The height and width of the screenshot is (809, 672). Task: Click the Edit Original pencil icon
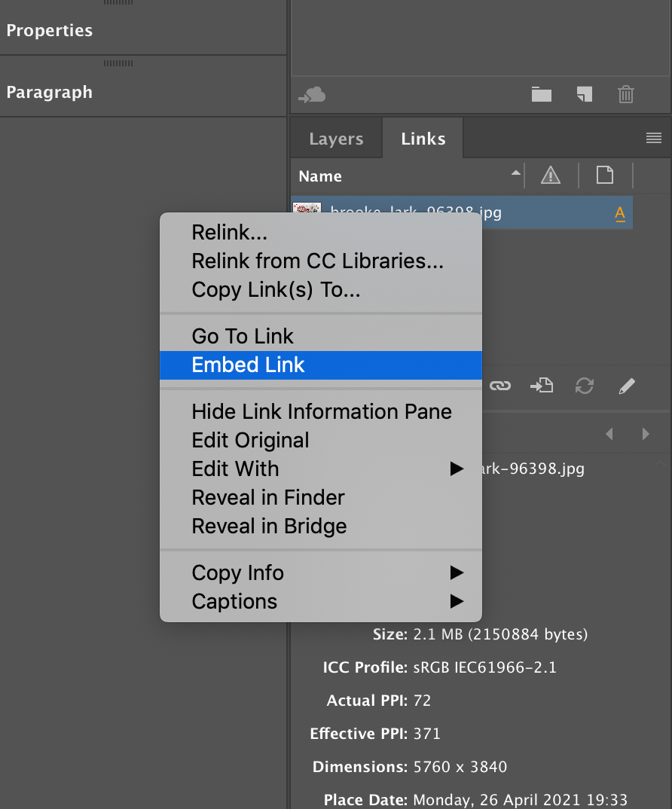(627, 386)
